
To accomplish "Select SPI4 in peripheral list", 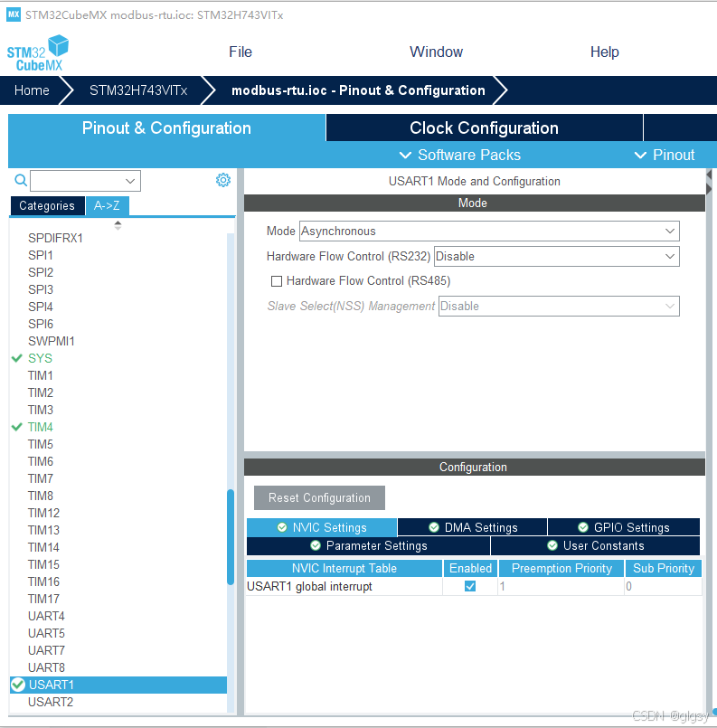I will [41, 307].
